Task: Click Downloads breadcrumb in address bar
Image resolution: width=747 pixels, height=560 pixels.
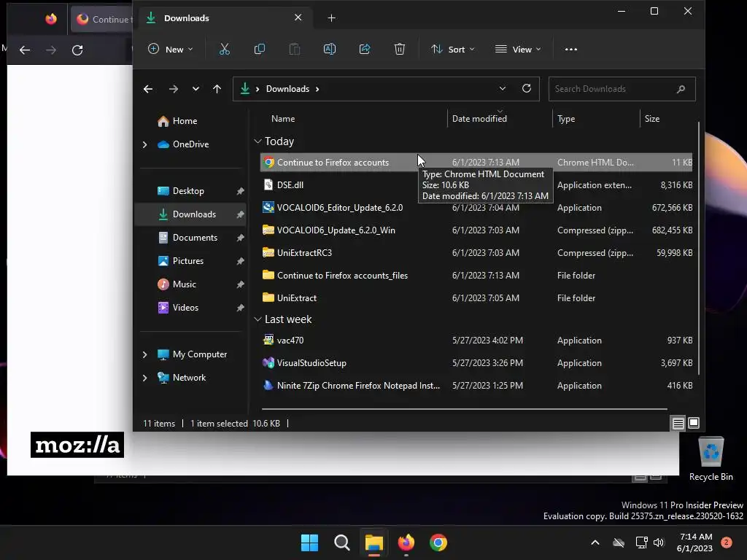Action: [287, 89]
